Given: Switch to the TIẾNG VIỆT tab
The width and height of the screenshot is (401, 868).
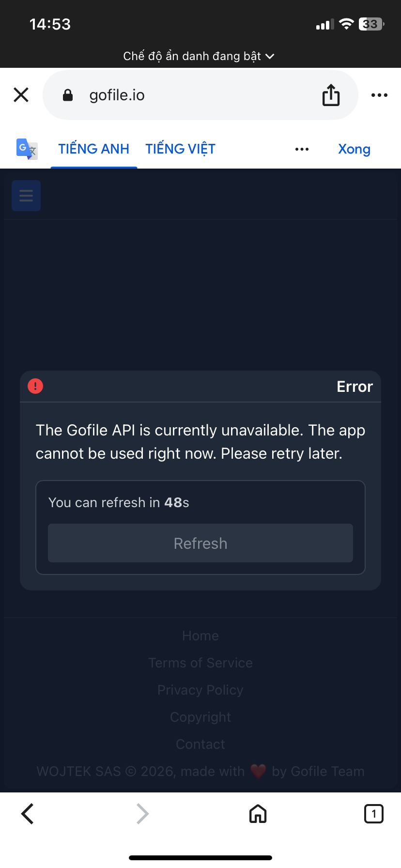Looking at the screenshot, I should pos(181,149).
